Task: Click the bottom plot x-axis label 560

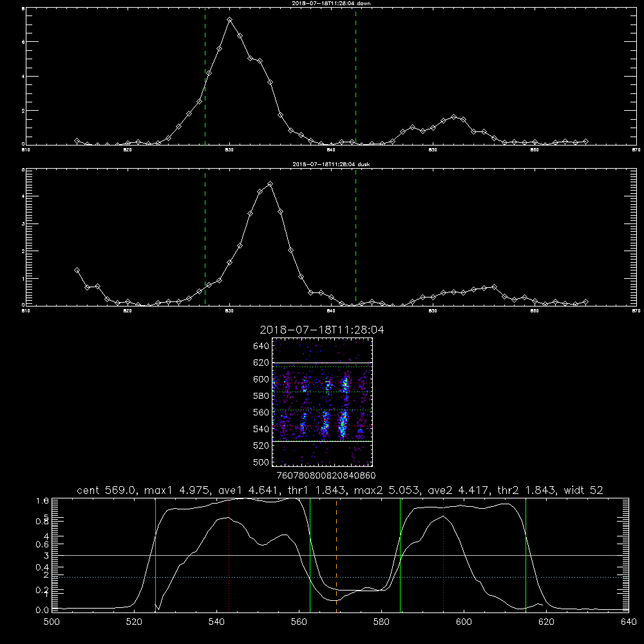Action: [299, 622]
